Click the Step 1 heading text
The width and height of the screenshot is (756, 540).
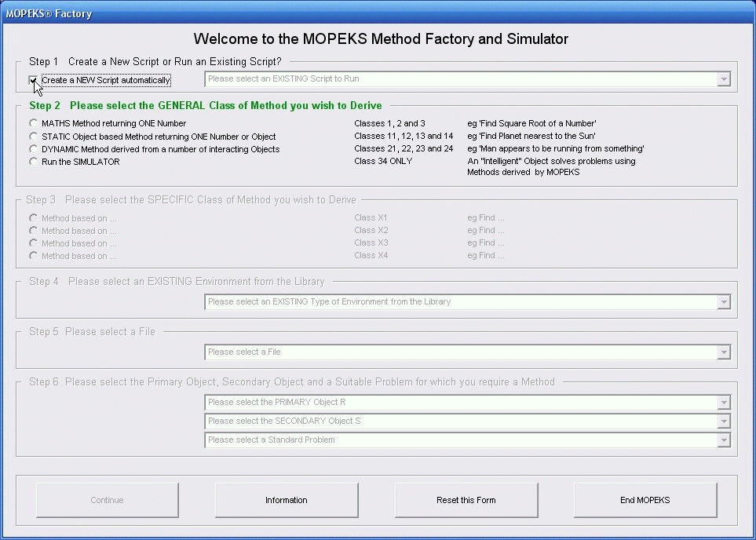155,62
